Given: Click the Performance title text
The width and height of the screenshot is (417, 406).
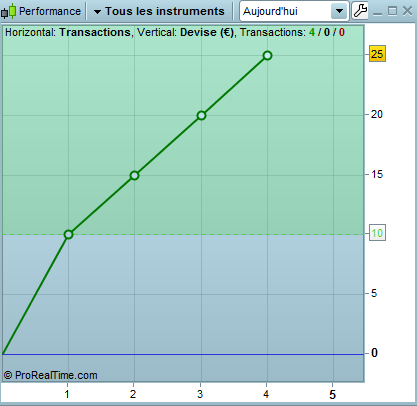Looking at the screenshot, I should (50, 11).
